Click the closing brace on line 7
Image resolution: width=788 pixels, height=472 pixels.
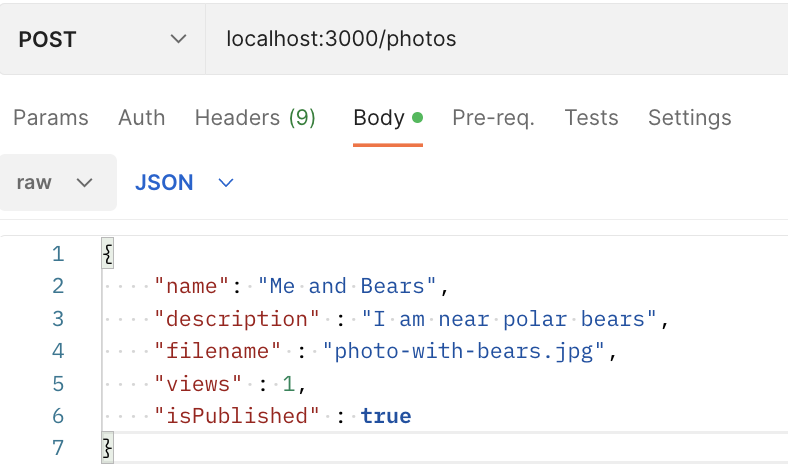[x=108, y=447]
